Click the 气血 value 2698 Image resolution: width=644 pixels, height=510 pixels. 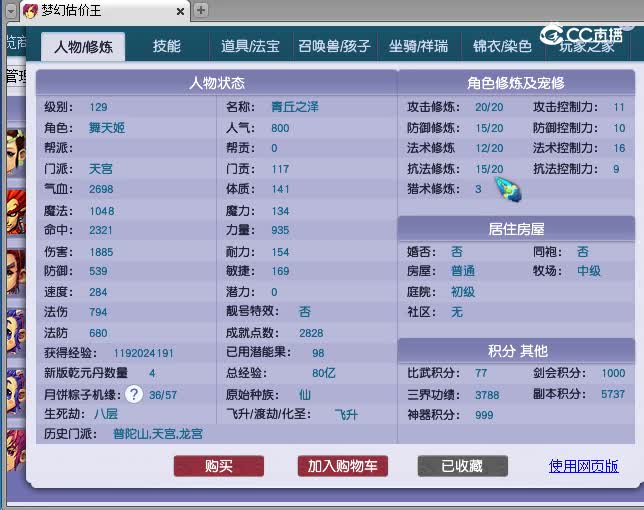101,189
